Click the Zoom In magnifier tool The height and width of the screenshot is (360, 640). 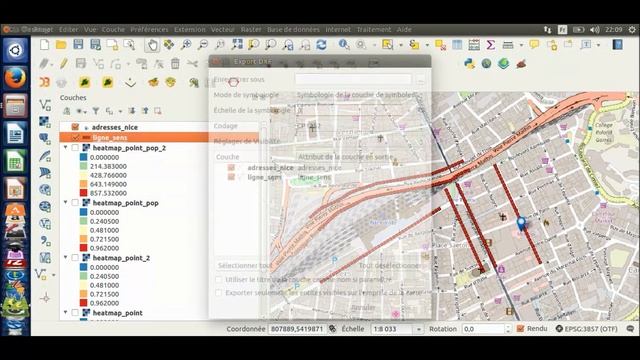coord(186,44)
